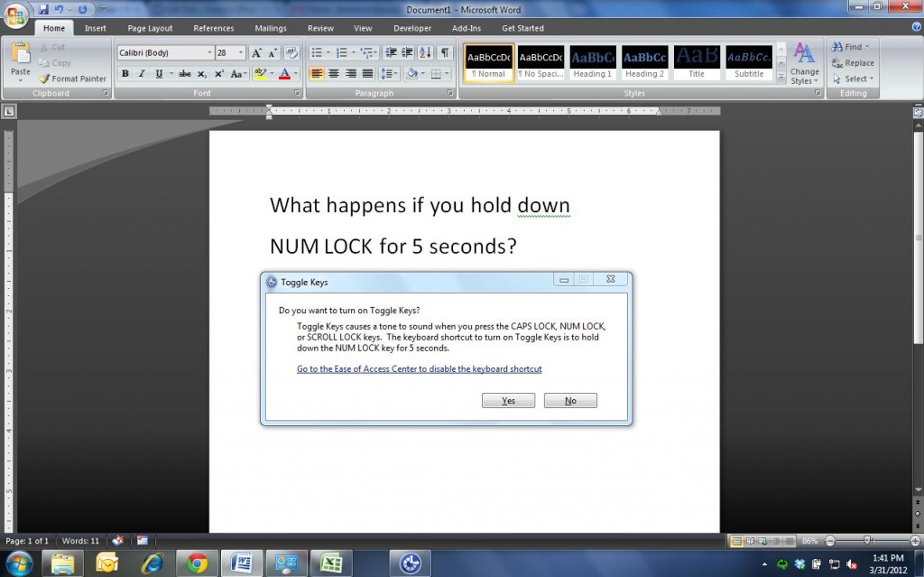924x577 pixels.
Task: Toggle Show/Hide paragraph marks
Action: coord(445,53)
